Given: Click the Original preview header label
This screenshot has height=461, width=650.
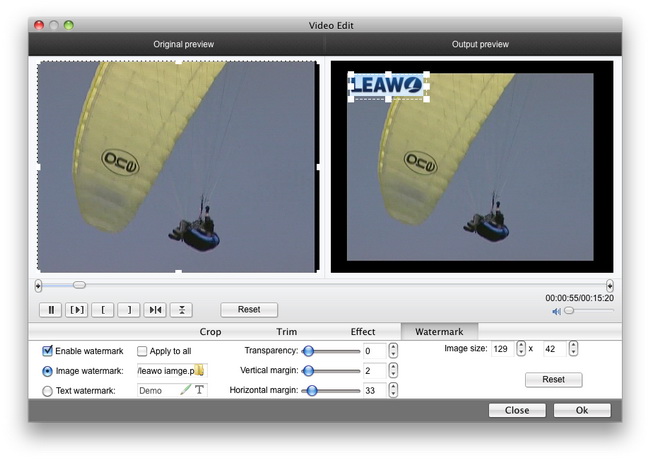Looking at the screenshot, I should [184, 44].
